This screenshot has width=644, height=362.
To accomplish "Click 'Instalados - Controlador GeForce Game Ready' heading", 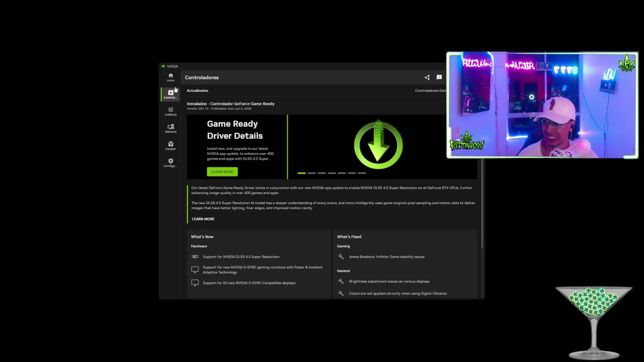I will [230, 104].
